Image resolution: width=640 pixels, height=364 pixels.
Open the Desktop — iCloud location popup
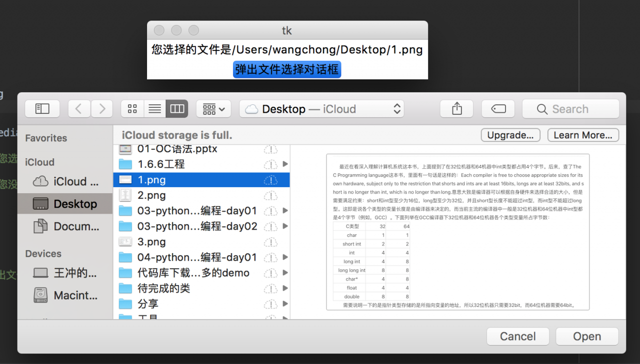click(321, 109)
